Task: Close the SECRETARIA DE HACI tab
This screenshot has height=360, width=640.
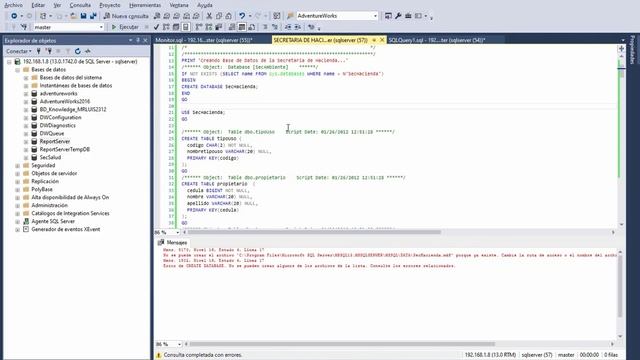Action: click(382, 40)
